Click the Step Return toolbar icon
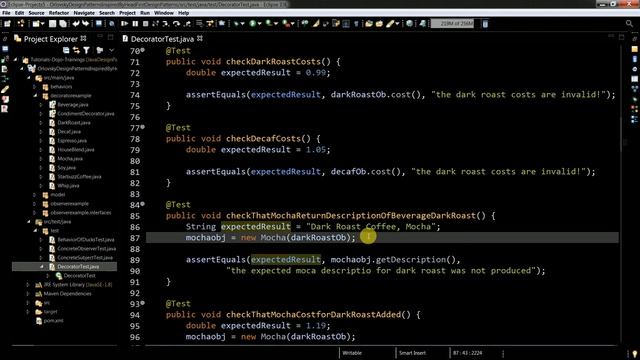Viewport: 640px width, 360px height. (x=187, y=24)
